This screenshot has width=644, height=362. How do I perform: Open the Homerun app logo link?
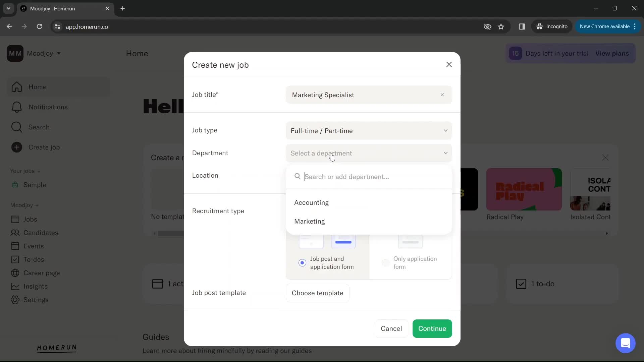tap(57, 349)
